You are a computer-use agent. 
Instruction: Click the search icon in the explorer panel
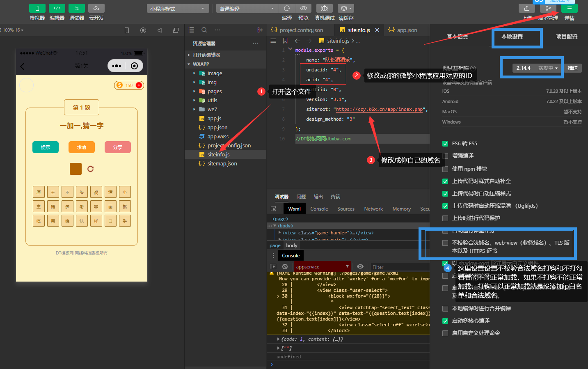click(204, 30)
